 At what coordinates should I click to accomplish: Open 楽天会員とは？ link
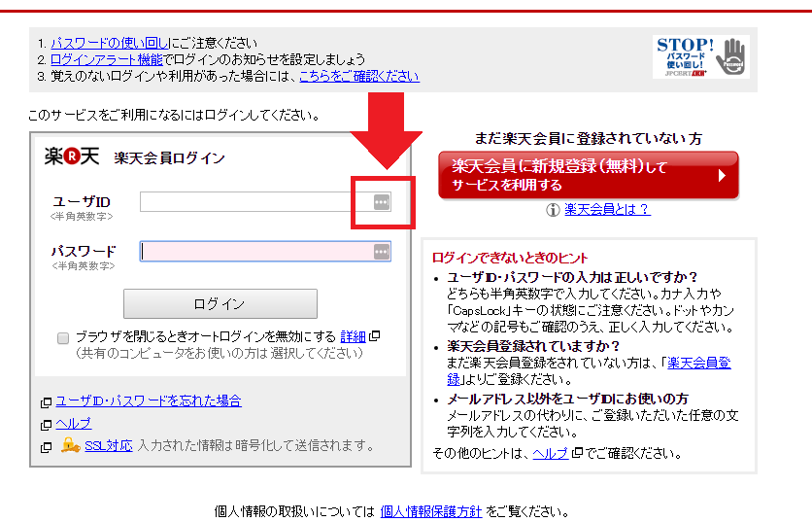[607, 209]
